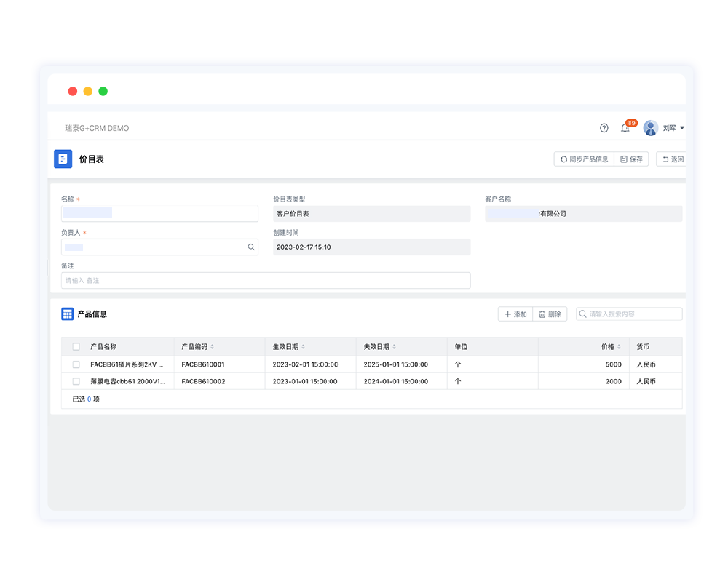
Task: Expand the 刘军 user dropdown arrow
Action: coord(682,128)
